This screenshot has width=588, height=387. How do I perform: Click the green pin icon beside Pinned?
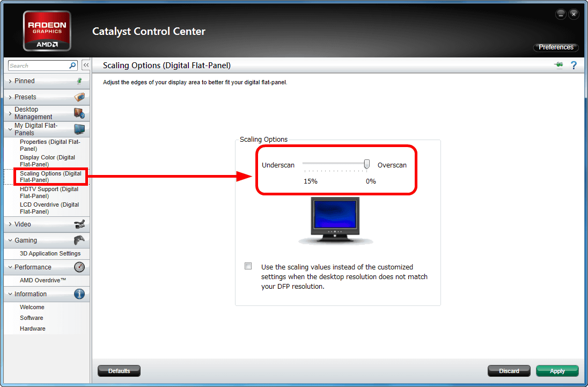coord(79,81)
